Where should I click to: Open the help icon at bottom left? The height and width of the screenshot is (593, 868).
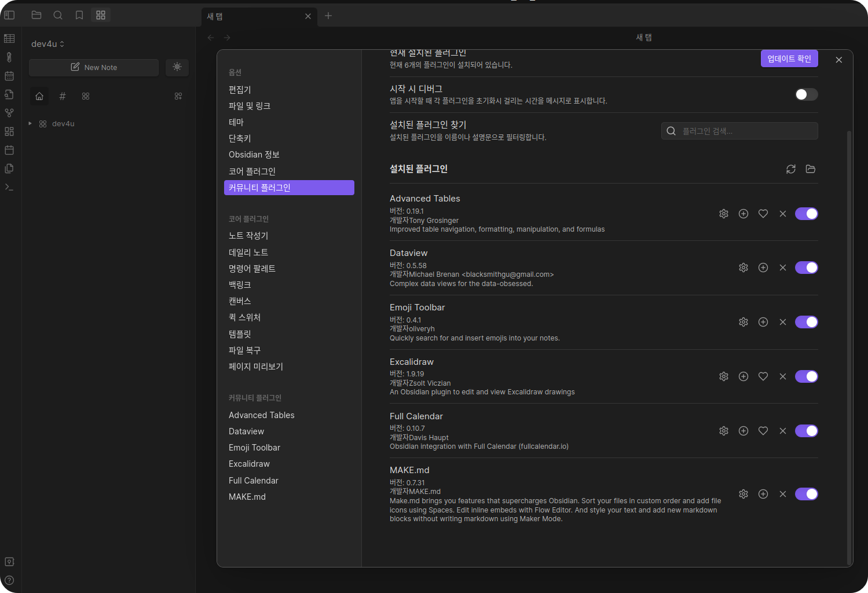pyautogui.click(x=9, y=580)
